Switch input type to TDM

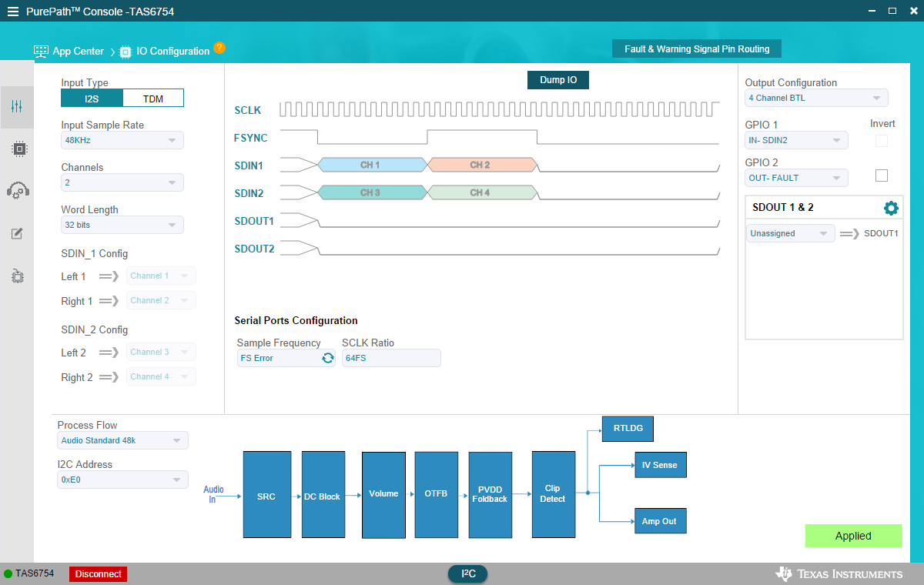(x=152, y=99)
